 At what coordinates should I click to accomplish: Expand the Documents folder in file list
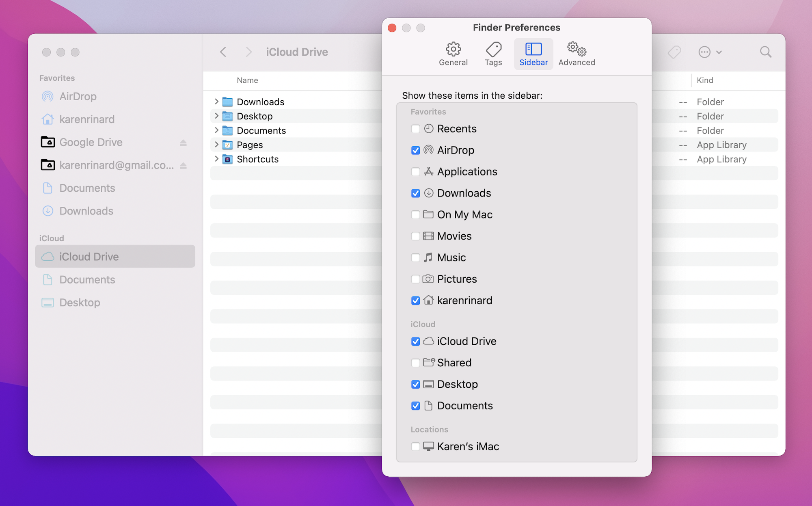216,130
